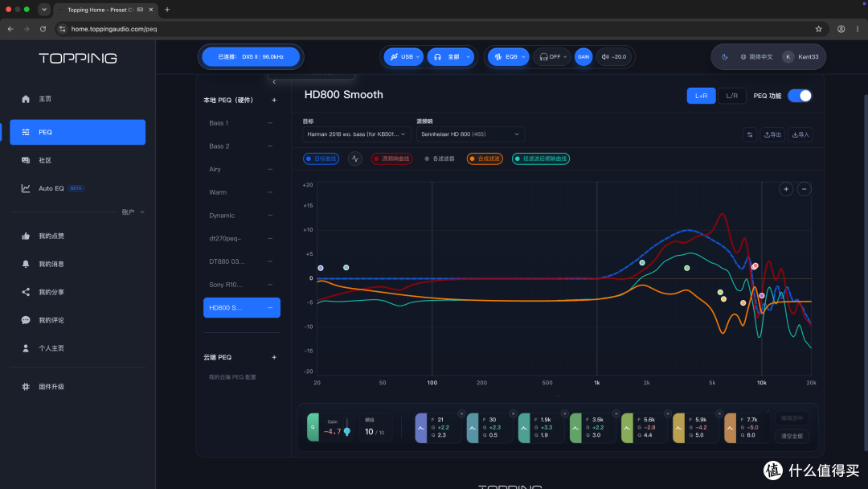This screenshot has width=868, height=489.
Task: Click the connected DX5 II device button
Action: pyautogui.click(x=251, y=56)
